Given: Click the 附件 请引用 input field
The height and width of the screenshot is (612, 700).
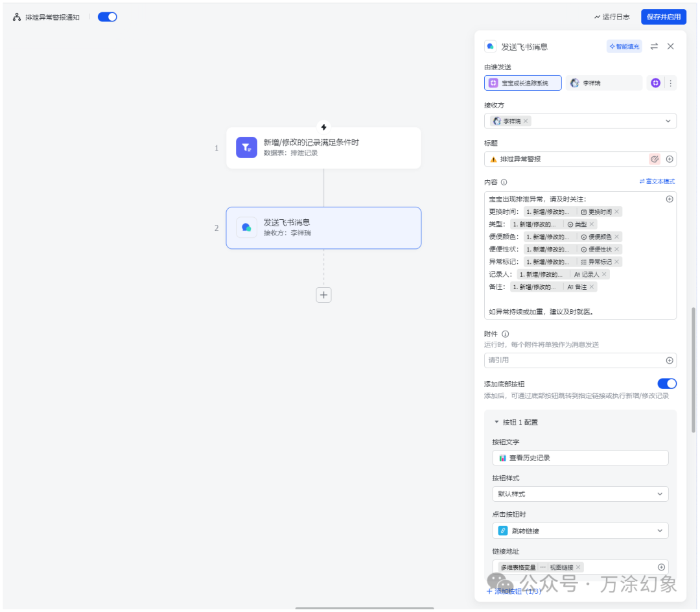Looking at the screenshot, I should [x=580, y=360].
